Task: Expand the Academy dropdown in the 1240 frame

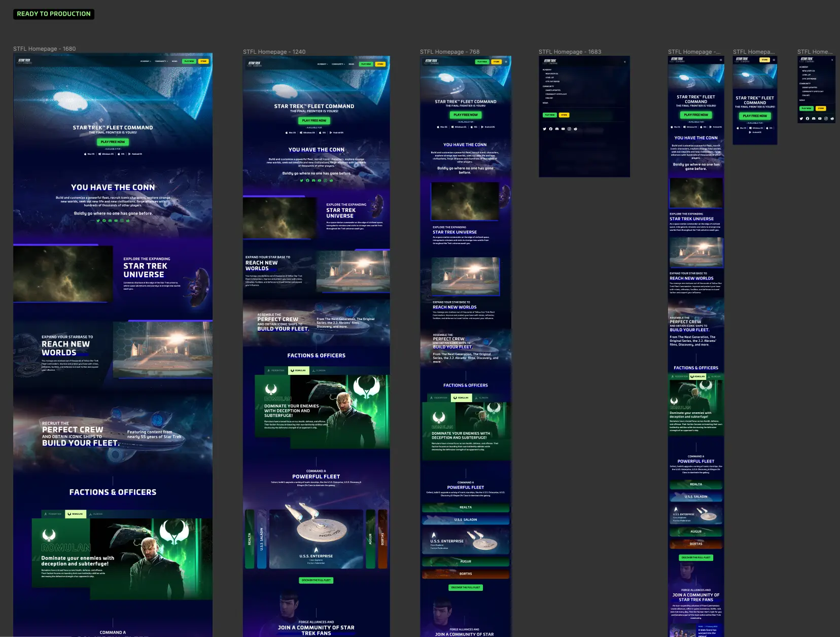Action: point(323,64)
